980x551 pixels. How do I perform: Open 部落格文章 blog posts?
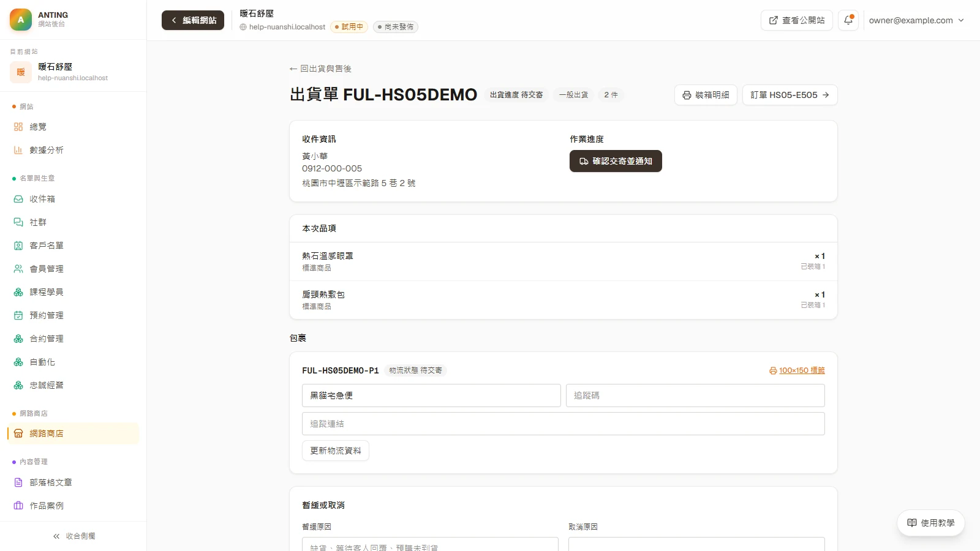click(x=73, y=482)
